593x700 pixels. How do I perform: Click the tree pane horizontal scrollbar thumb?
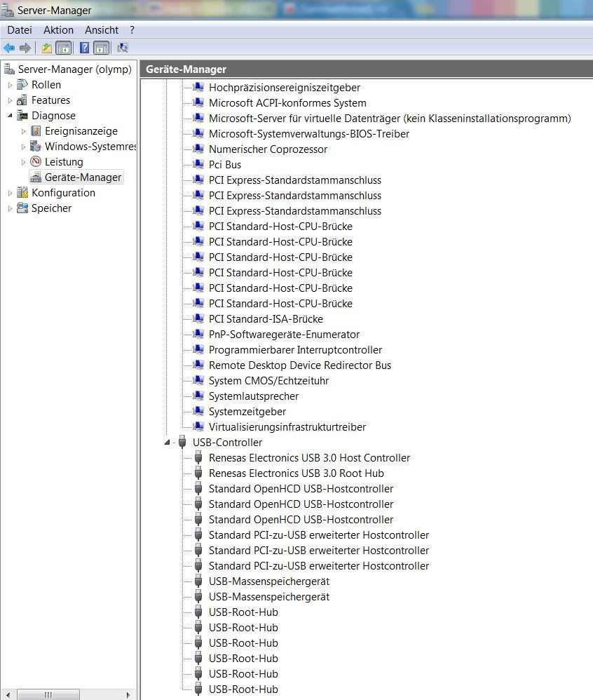(48, 694)
